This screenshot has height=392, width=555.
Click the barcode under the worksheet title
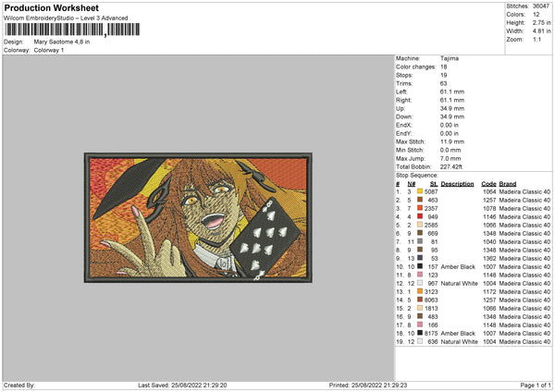[x=72, y=30]
